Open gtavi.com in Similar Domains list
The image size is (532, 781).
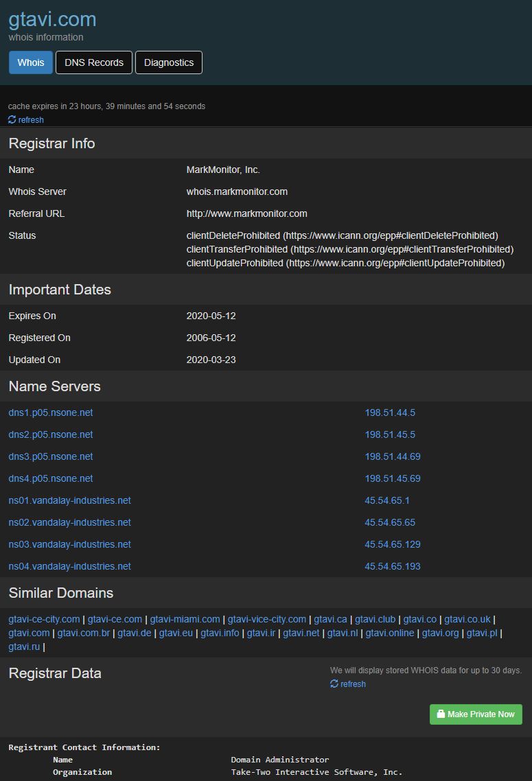29,633
